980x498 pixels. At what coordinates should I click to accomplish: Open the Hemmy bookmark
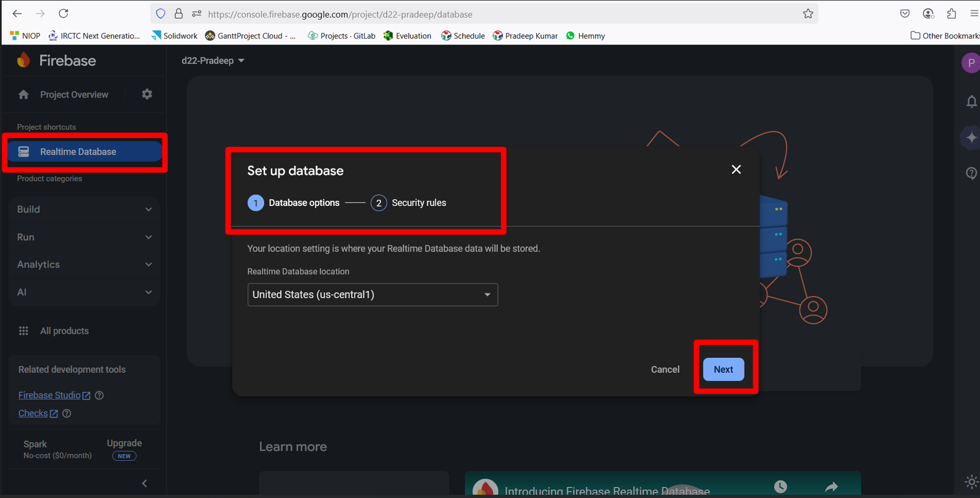[585, 36]
